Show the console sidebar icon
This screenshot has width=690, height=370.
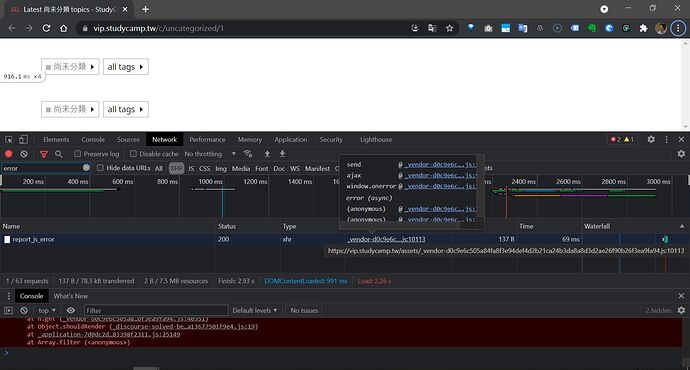(x=8, y=310)
